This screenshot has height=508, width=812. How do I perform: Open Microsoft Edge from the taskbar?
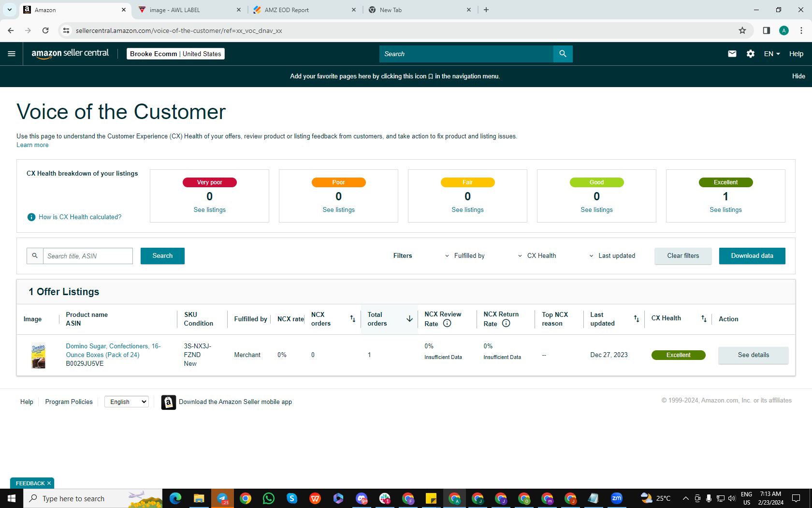pos(175,498)
